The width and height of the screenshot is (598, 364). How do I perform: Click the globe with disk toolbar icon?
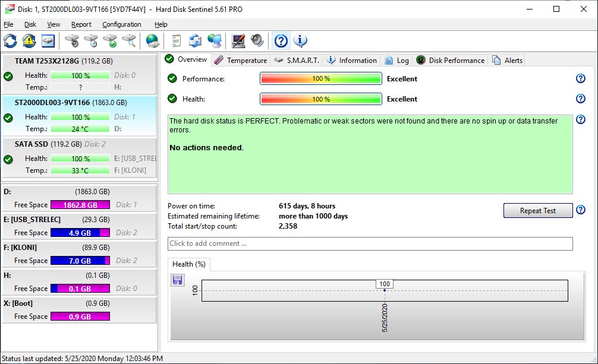(153, 41)
